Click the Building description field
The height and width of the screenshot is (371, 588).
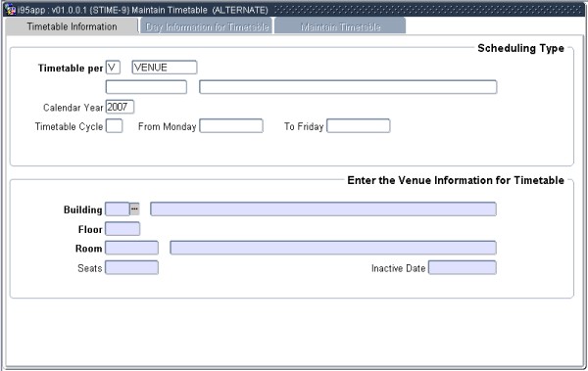(323, 209)
